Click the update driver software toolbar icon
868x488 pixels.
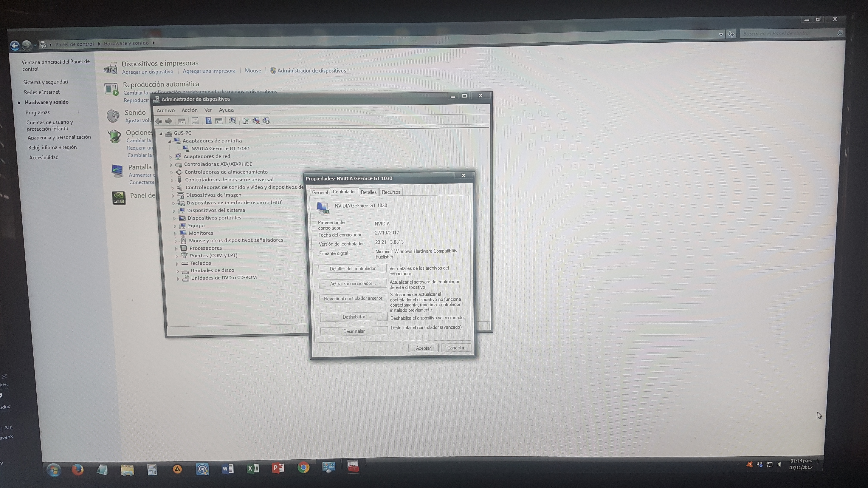pos(246,120)
